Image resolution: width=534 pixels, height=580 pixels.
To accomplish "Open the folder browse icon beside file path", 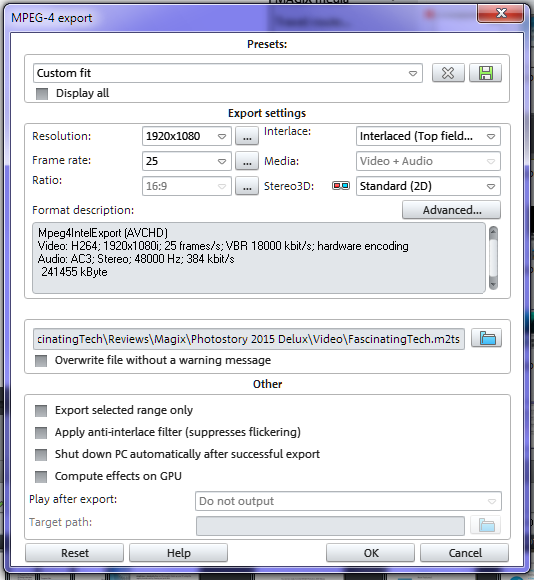I will point(487,338).
